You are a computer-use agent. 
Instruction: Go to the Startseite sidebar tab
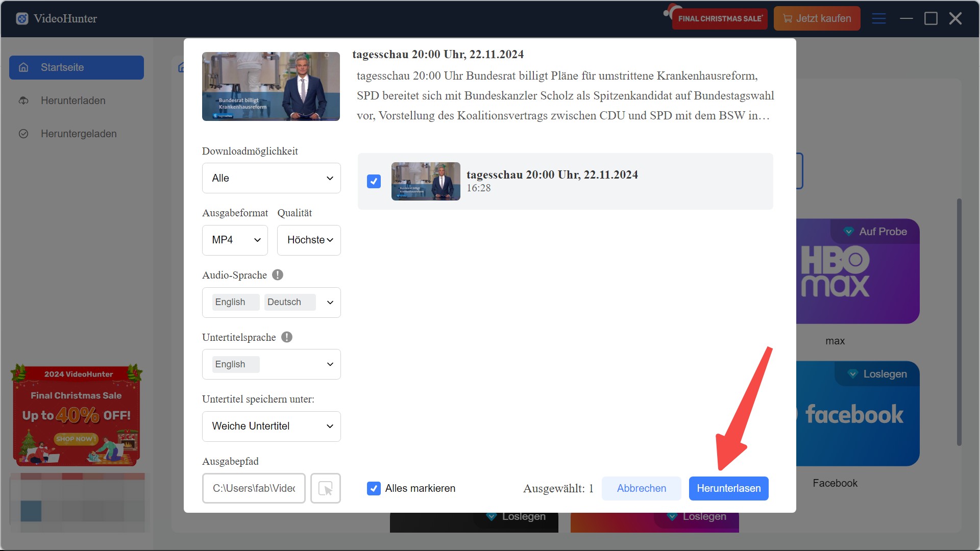pyautogui.click(x=77, y=67)
